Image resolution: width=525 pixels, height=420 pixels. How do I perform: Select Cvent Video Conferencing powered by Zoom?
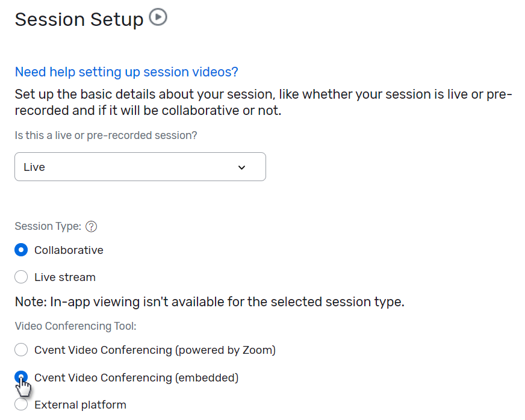[x=21, y=350]
